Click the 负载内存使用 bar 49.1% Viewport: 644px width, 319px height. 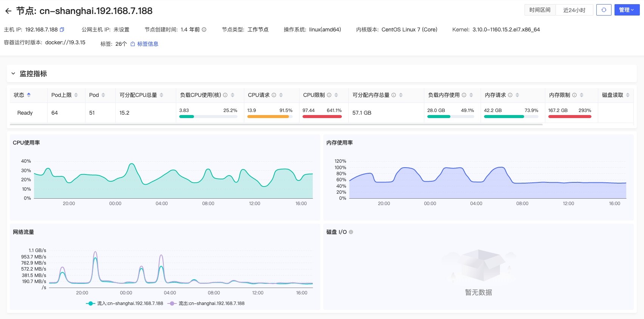tap(451, 117)
